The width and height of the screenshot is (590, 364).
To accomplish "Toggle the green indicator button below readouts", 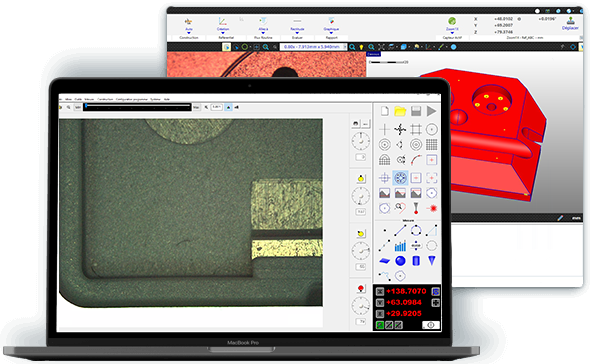I will [380, 324].
